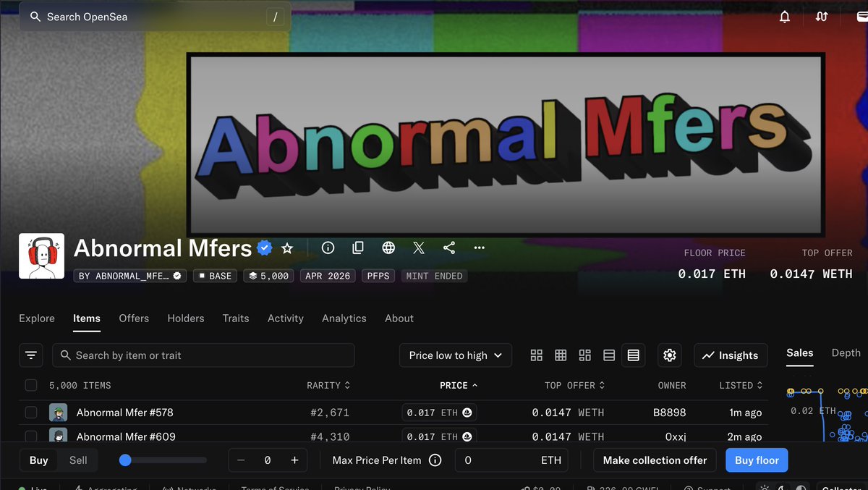Viewport: 868px width, 490px height.
Task: Toggle the Insights panel
Action: pyautogui.click(x=731, y=355)
